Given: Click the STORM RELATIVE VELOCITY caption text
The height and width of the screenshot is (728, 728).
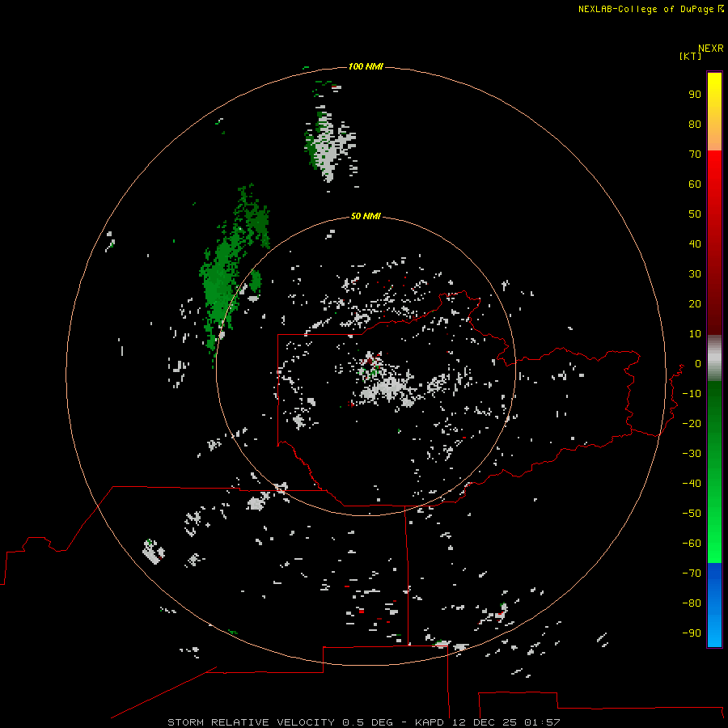Looking at the screenshot, I should (x=251, y=722).
